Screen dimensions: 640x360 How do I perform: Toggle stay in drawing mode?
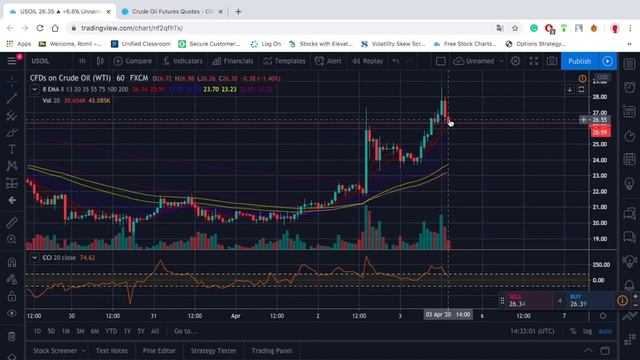12,279
